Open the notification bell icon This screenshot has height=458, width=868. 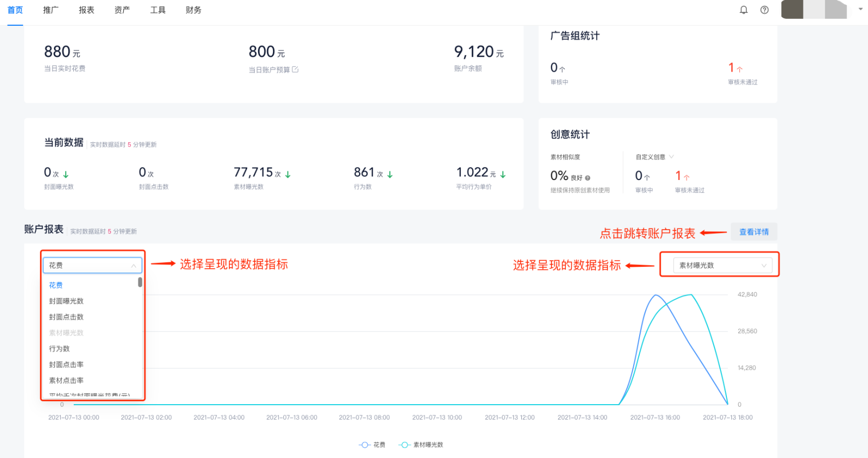[744, 10]
